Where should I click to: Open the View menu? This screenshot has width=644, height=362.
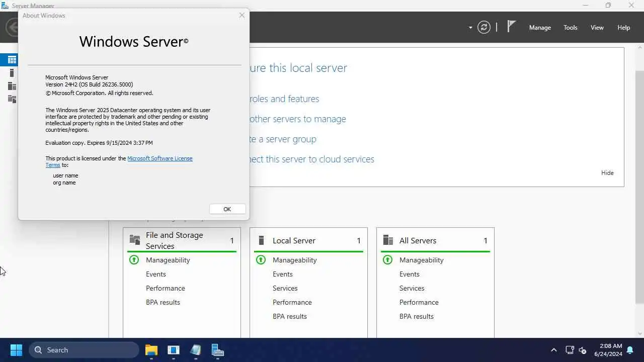[x=597, y=28]
